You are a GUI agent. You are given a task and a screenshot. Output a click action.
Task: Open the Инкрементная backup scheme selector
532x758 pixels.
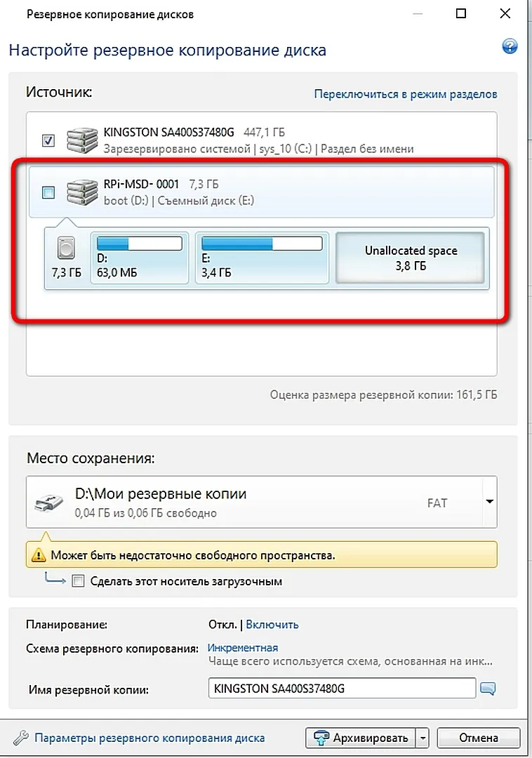[x=243, y=648]
